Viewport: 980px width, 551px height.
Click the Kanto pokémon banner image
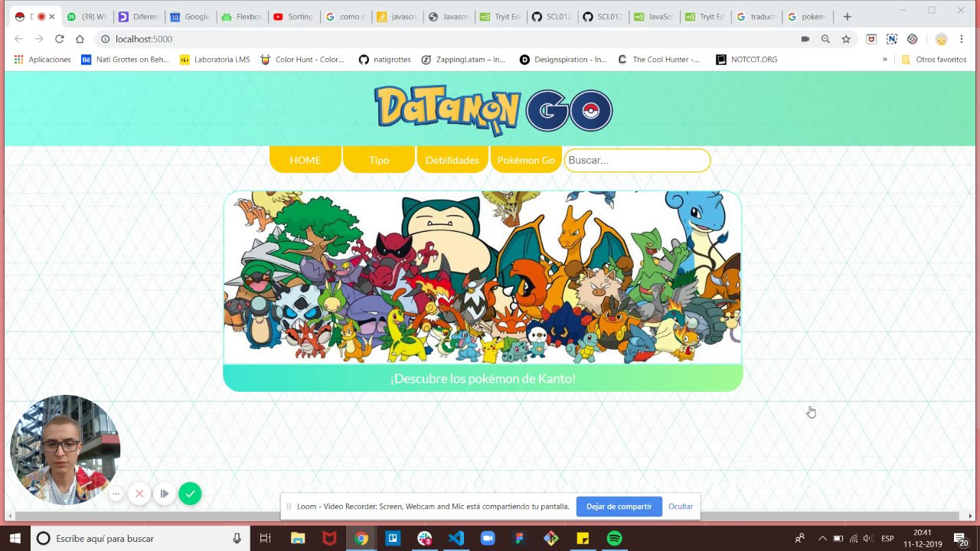pyautogui.click(x=482, y=277)
